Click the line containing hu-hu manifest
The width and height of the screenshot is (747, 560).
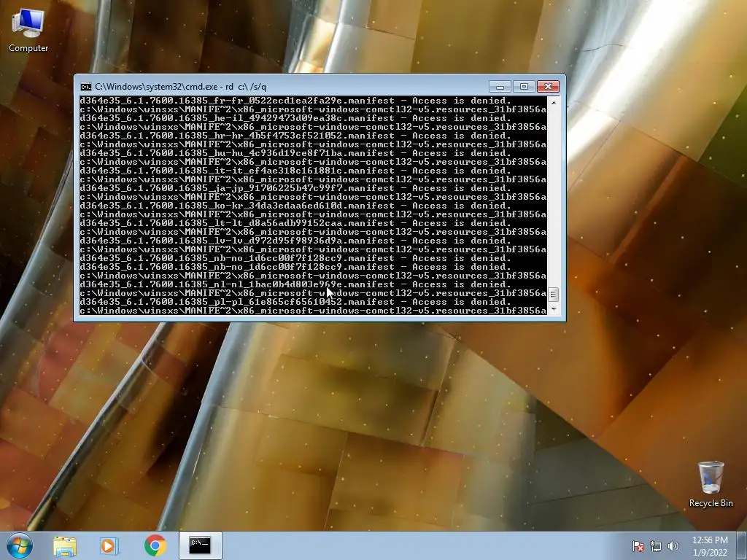(295, 153)
